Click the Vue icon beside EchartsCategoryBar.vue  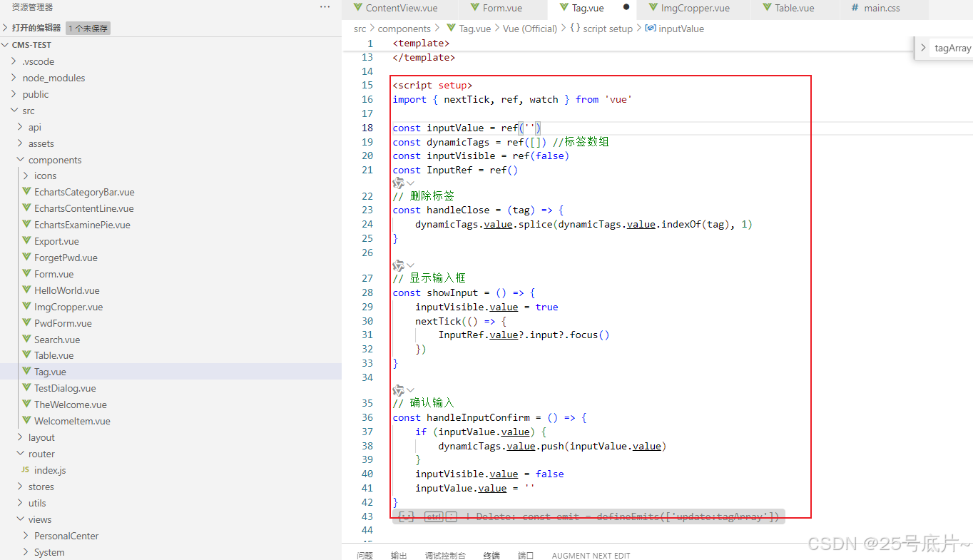27,192
